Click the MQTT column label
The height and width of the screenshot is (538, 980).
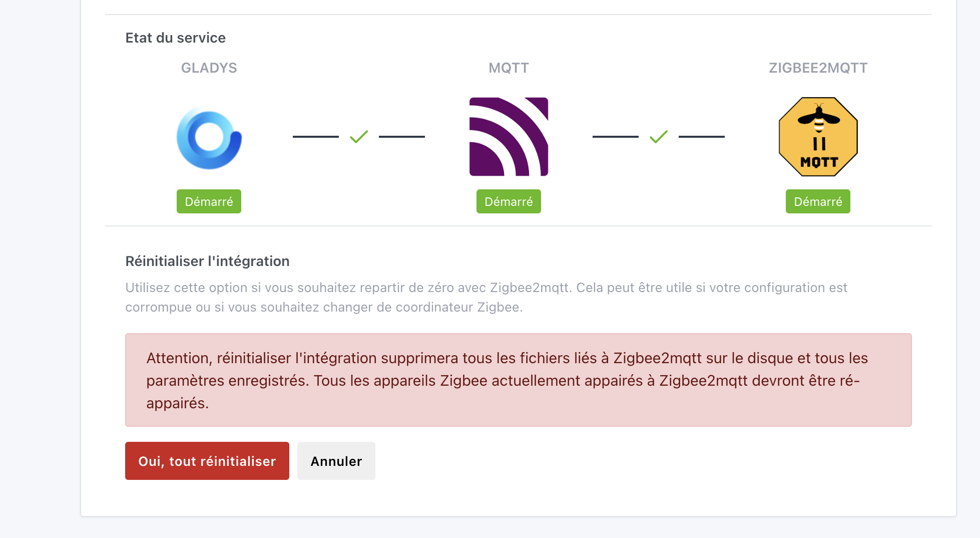click(509, 68)
